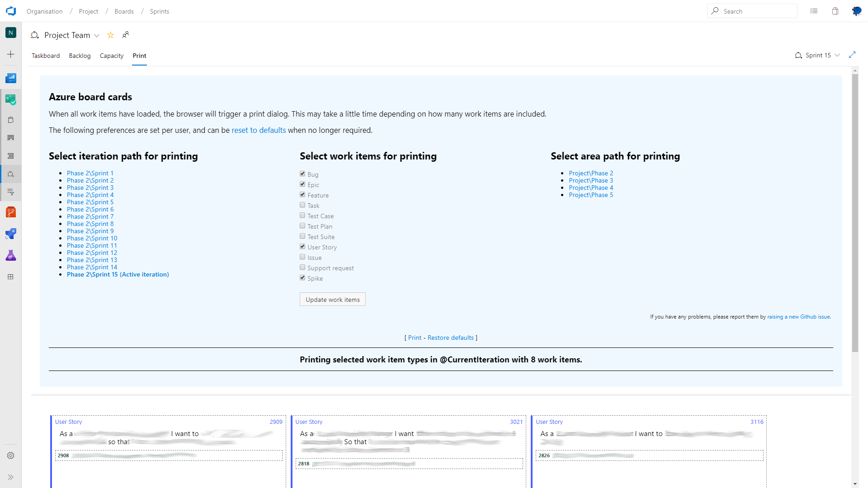
Task: Open the Sprint 15 iteration picker
Action: [x=818, y=55]
